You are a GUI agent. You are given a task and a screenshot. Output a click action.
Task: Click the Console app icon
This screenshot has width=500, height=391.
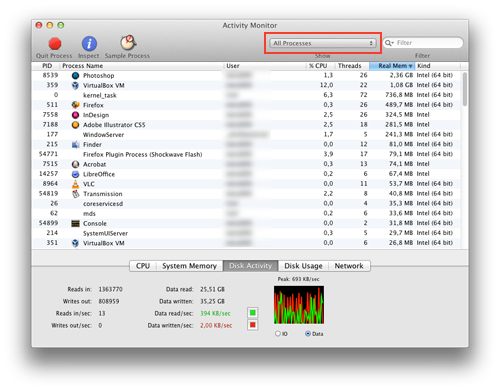click(76, 223)
